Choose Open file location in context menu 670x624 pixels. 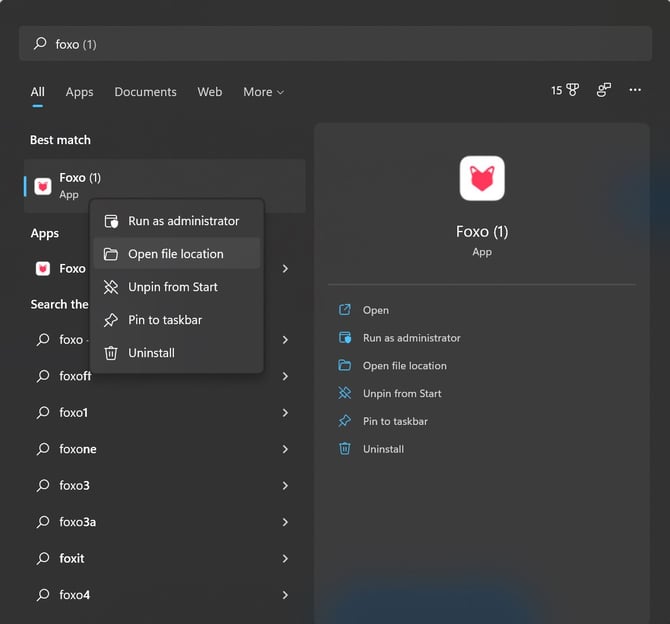(x=176, y=253)
